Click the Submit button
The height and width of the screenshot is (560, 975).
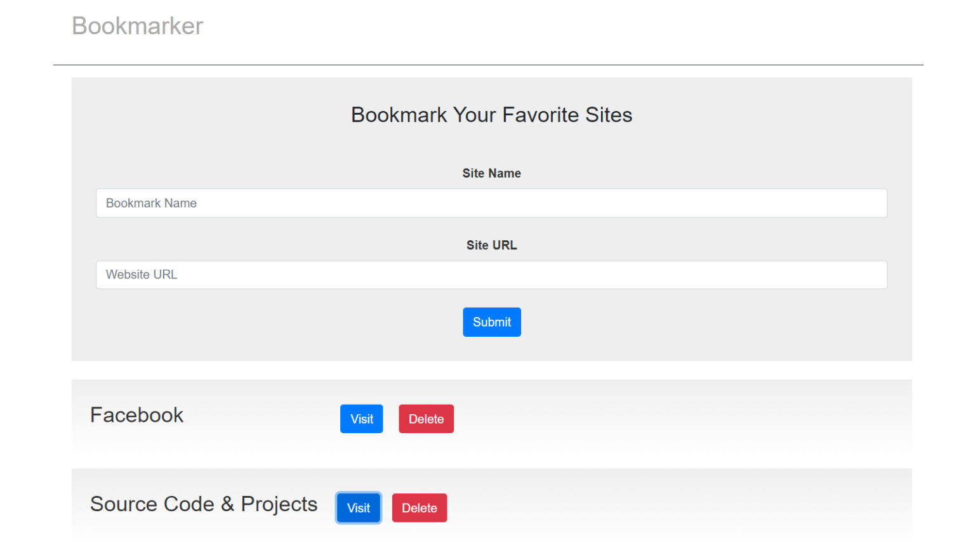(491, 322)
